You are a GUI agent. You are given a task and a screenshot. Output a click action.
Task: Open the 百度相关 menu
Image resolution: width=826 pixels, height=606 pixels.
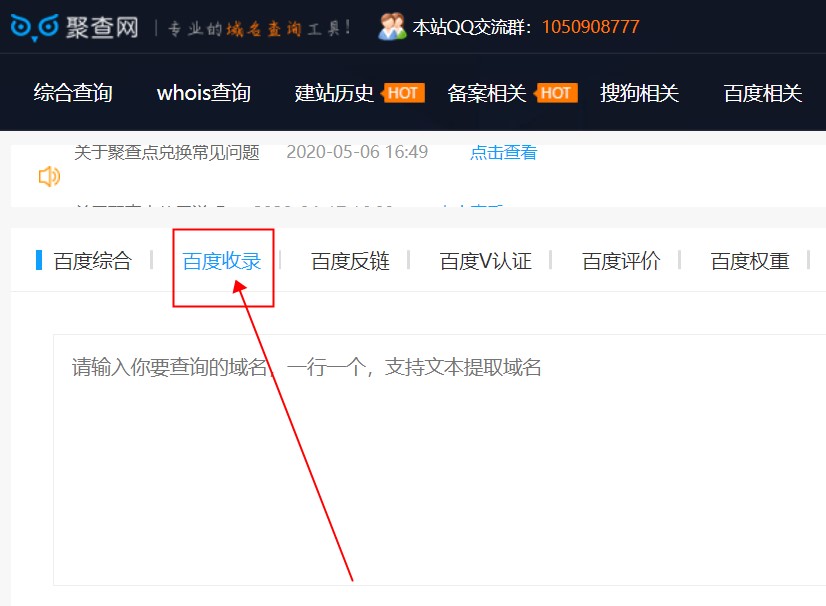(762, 92)
